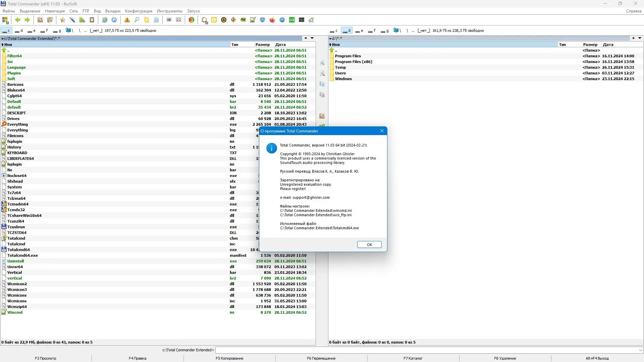This screenshot has height=362, width=644.
Task: Click the Internet Explorer toolbar icon
Action: pos(105,20)
